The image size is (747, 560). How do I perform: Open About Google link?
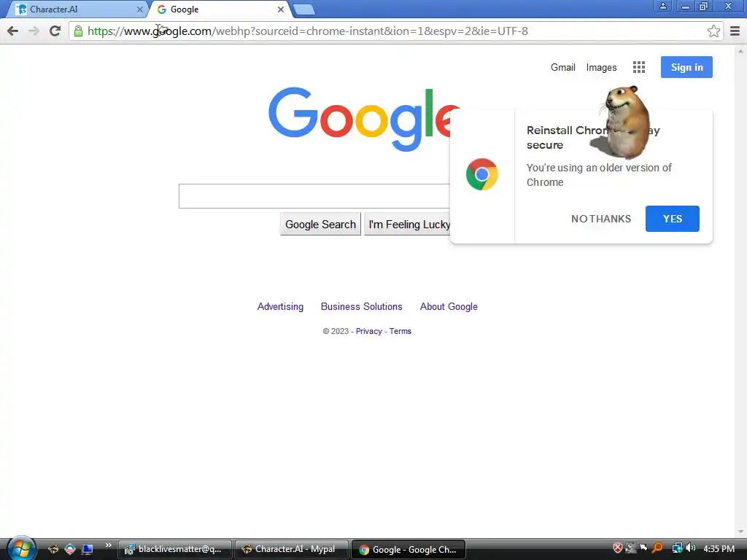tap(449, 307)
